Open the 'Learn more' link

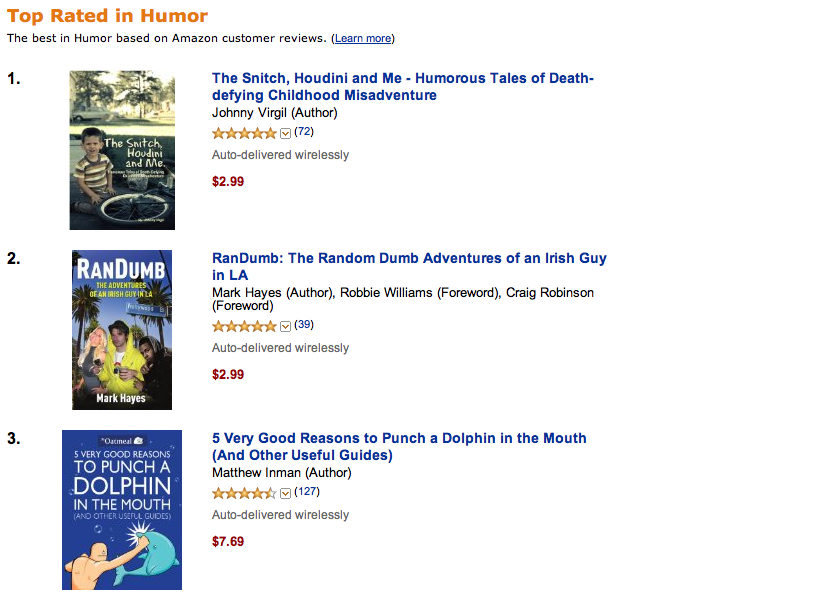[x=363, y=39]
